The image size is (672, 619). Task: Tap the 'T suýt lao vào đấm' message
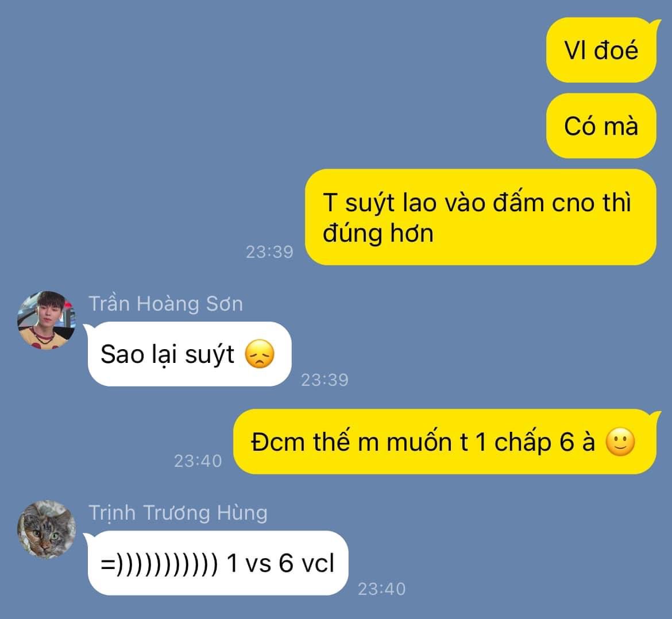click(x=480, y=217)
